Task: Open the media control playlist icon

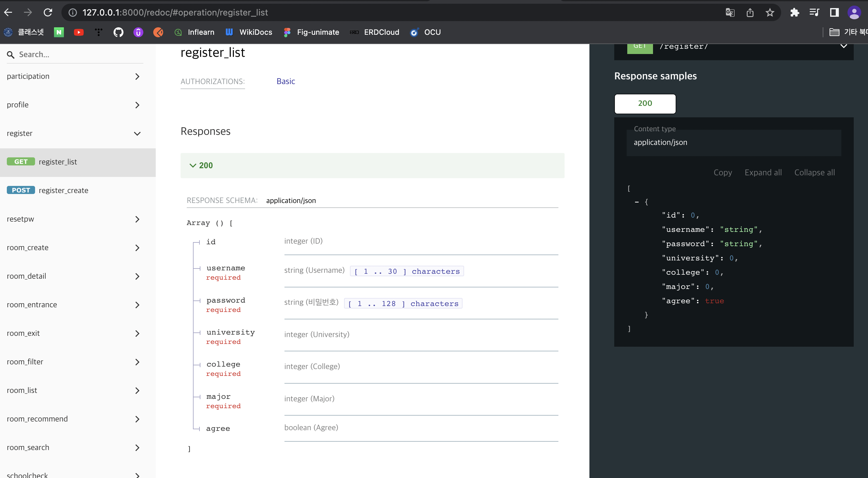Action: (x=814, y=12)
